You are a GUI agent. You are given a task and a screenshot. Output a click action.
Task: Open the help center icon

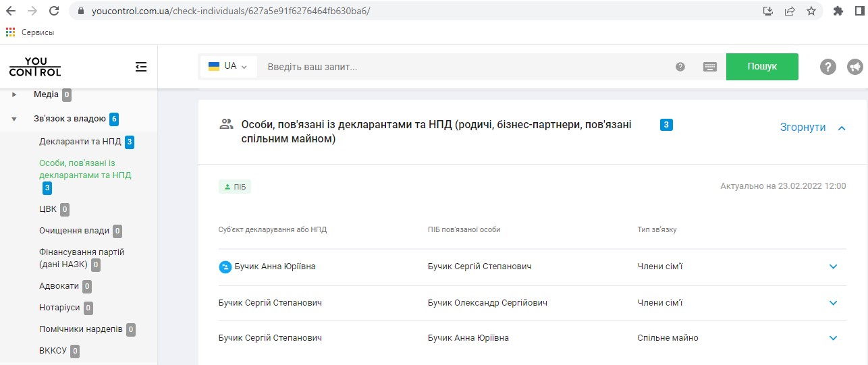tap(828, 67)
